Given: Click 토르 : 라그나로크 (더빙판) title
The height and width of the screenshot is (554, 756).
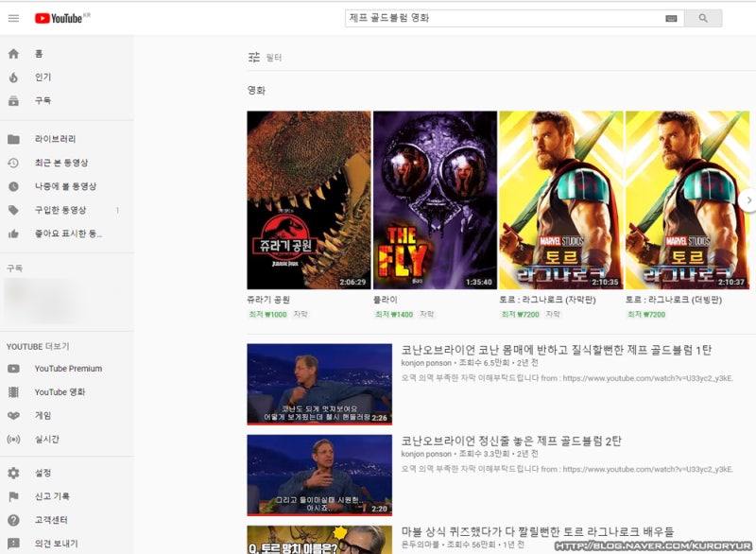Looking at the screenshot, I should click(674, 300).
